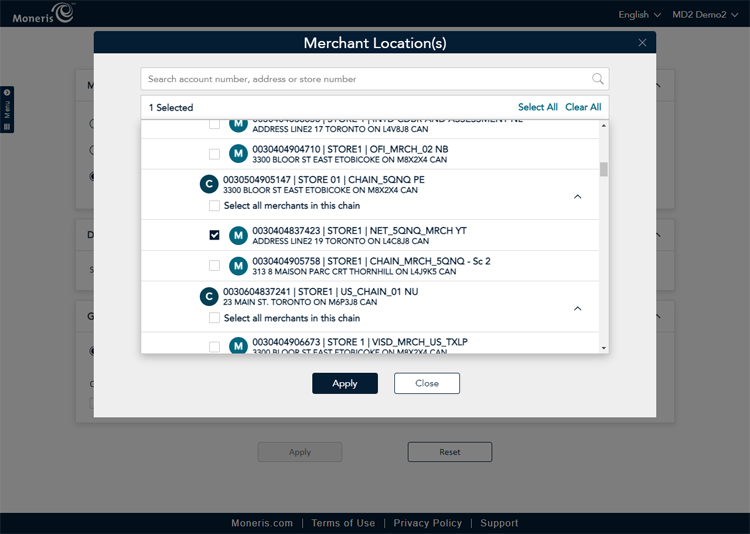The height and width of the screenshot is (534, 750).
Task: Toggle select all merchants in US_CHAIN_01 NU chain
Action: tap(214, 318)
